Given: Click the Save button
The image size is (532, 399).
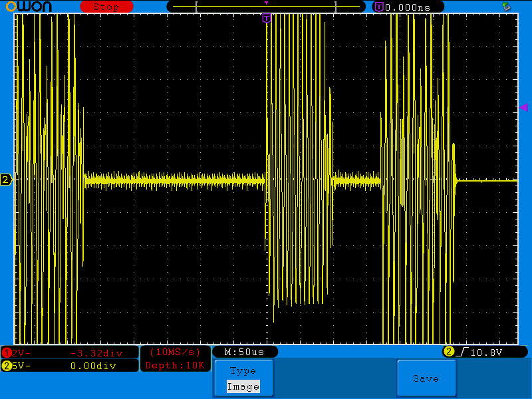Looking at the screenshot, I should click(x=426, y=378).
